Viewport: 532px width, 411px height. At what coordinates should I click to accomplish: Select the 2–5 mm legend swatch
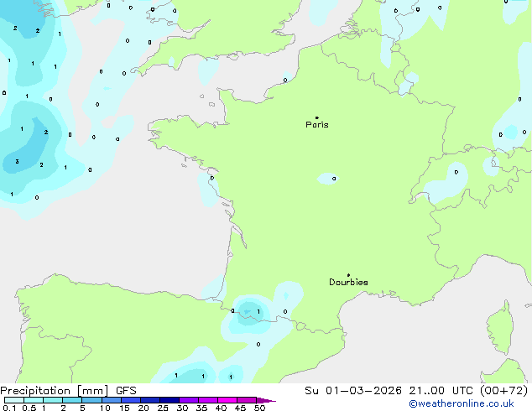[x=72, y=400]
